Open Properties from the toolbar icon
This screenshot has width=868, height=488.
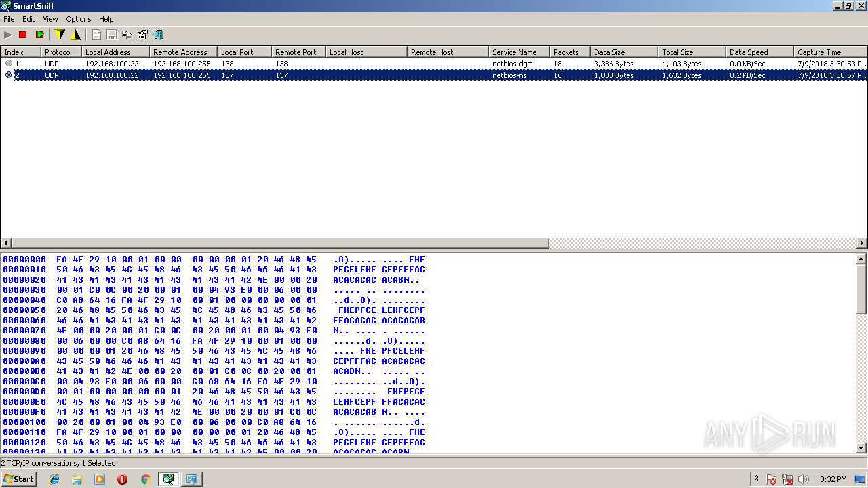pyautogui.click(x=142, y=35)
